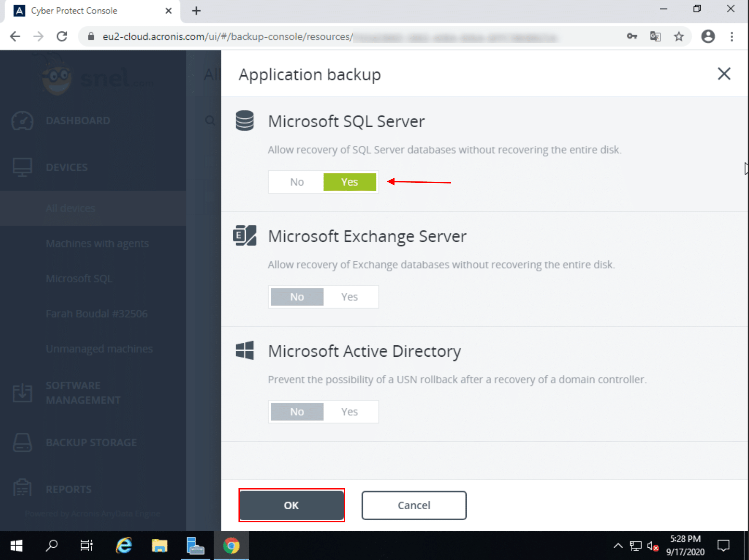Screen dimensions: 749x560
Task: Select Yes for Microsoft Active Directory
Action: pyautogui.click(x=350, y=411)
